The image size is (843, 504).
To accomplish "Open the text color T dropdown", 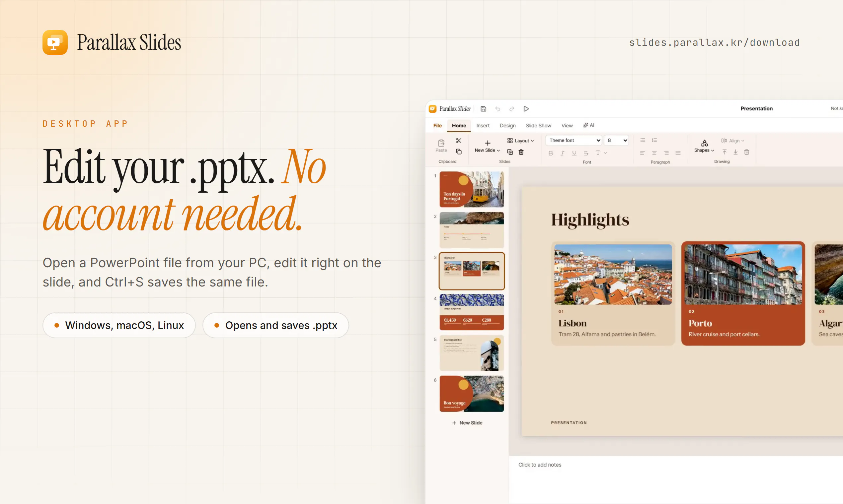I will point(601,153).
